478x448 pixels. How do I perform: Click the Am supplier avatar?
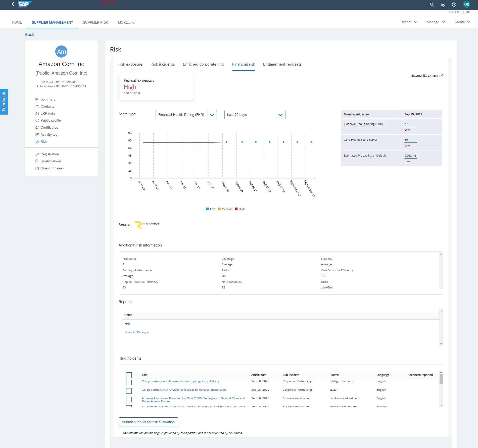click(61, 52)
